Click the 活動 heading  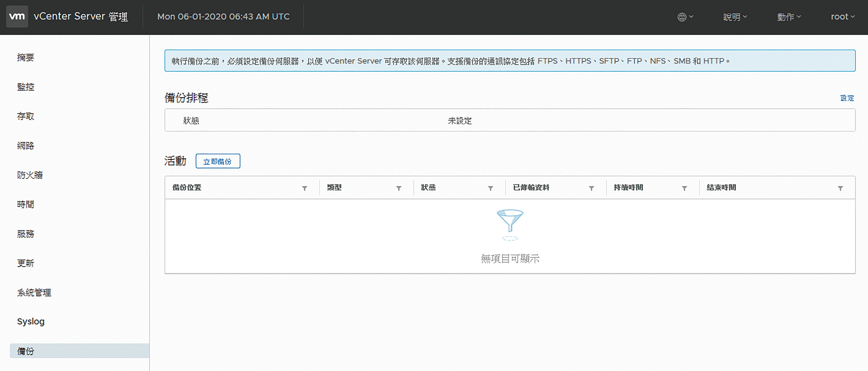click(x=175, y=161)
